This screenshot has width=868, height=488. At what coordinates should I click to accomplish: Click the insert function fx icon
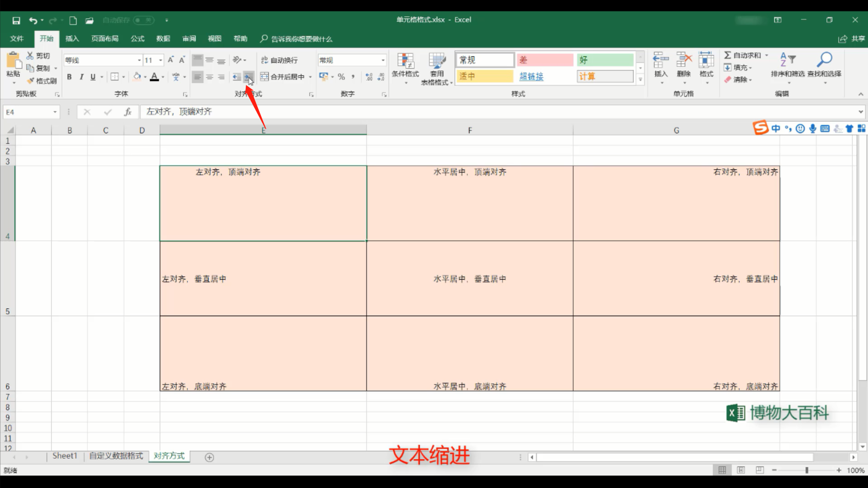128,112
